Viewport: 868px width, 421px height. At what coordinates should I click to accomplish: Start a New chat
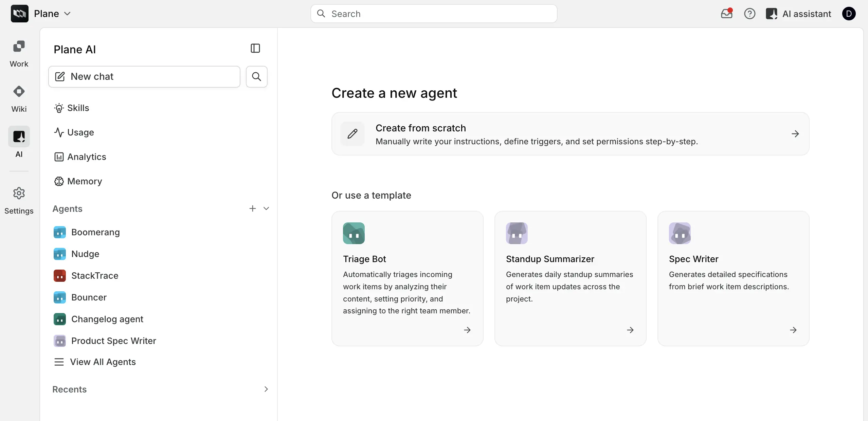point(144,76)
